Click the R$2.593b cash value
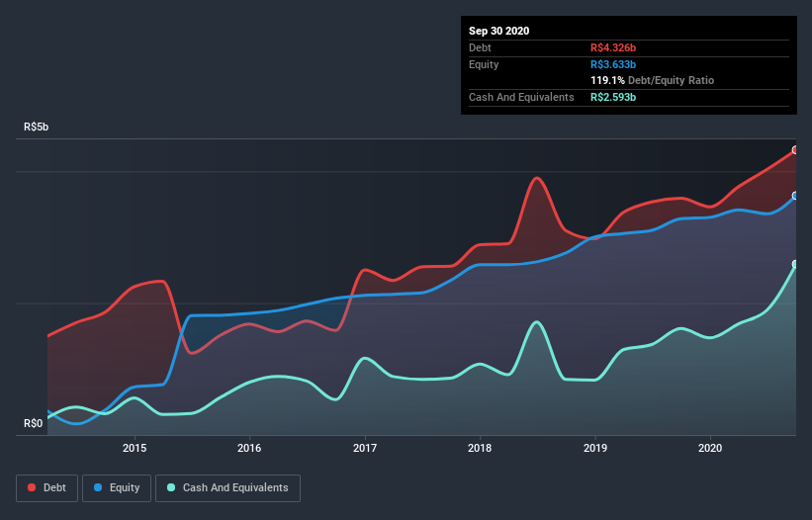 pyautogui.click(x=613, y=97)
